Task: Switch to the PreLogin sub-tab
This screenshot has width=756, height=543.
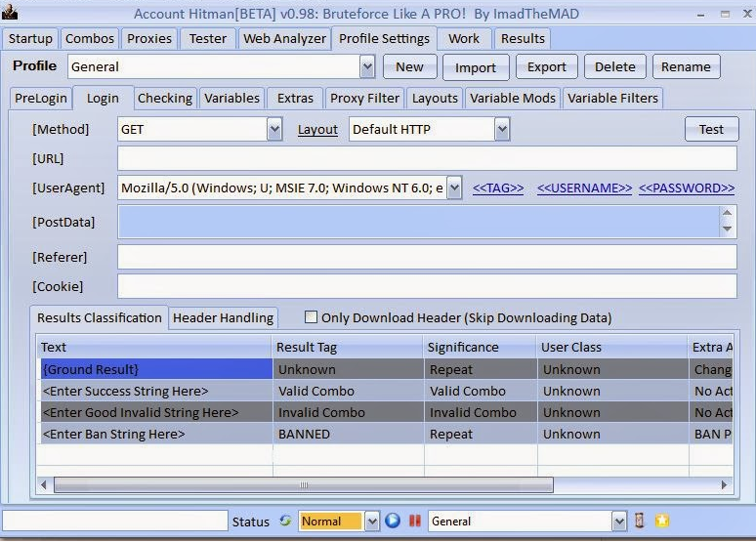Action: pos(41,99)
